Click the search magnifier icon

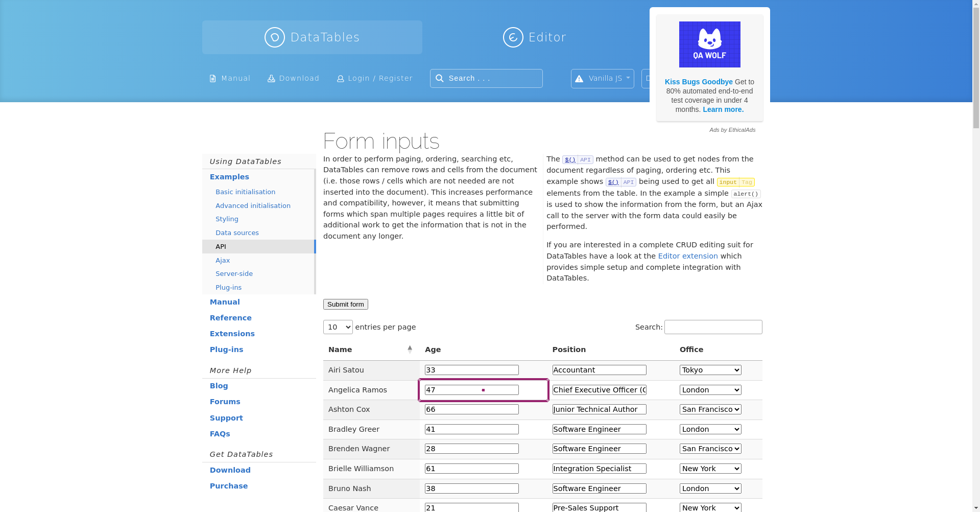coord(440,78)
